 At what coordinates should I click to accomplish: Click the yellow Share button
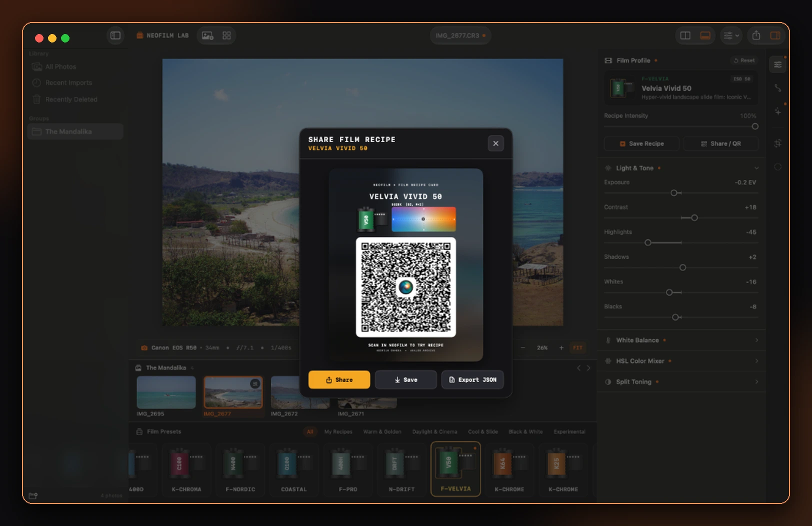(339, 379)
